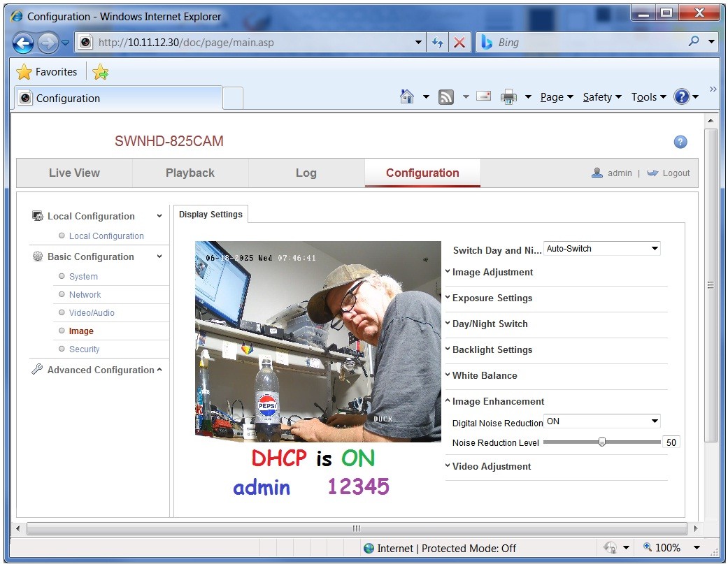Click the Read Mail envelope icon
Image resolution: width=728 pixels, height=564 pixels.
483,96
